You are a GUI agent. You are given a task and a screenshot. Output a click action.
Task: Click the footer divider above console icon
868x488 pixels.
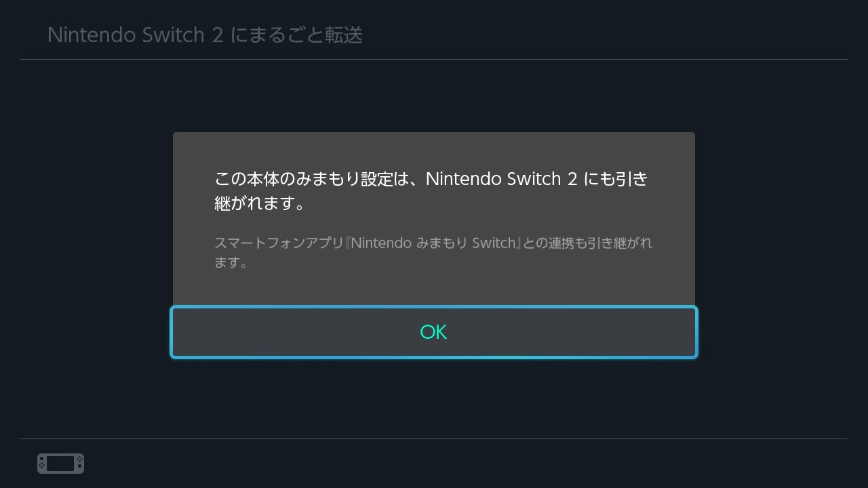pos(434,439)
